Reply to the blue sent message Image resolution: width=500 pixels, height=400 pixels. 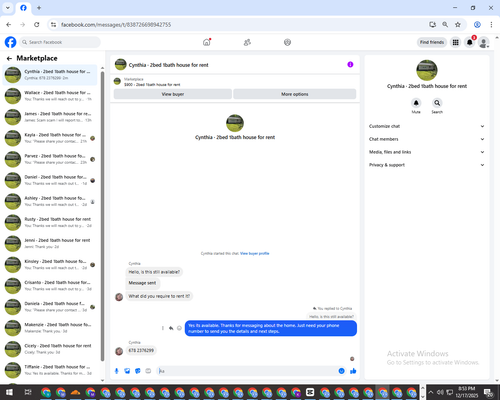coord(171,328)
